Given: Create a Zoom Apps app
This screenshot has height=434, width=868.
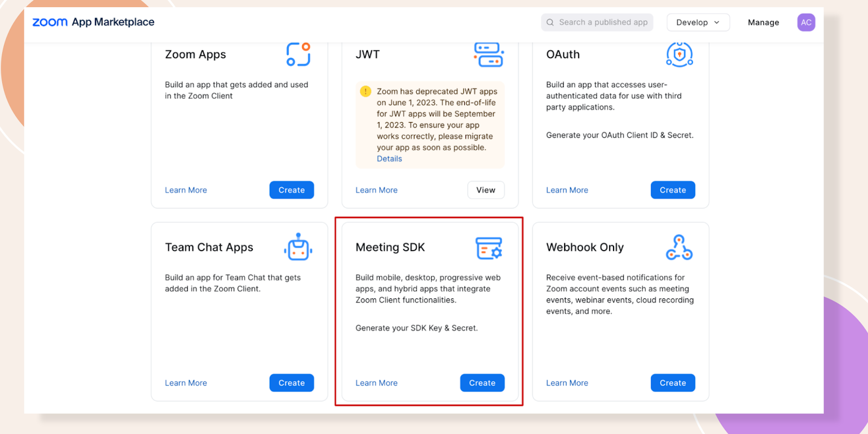Looking at the screenshot, I should 292,190.
